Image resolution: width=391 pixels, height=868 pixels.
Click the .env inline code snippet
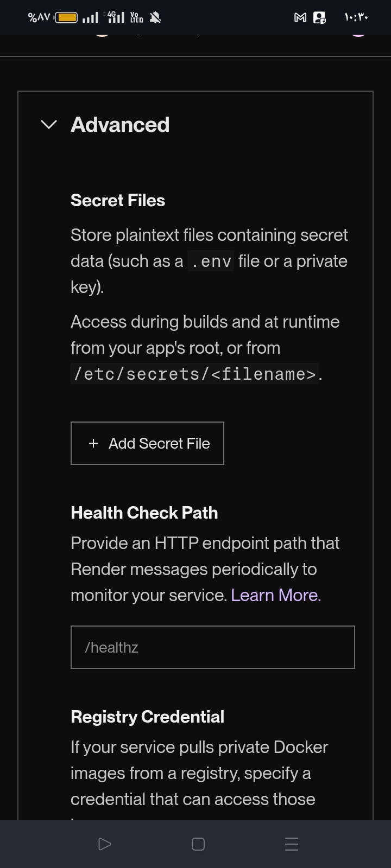coord(211,261)
